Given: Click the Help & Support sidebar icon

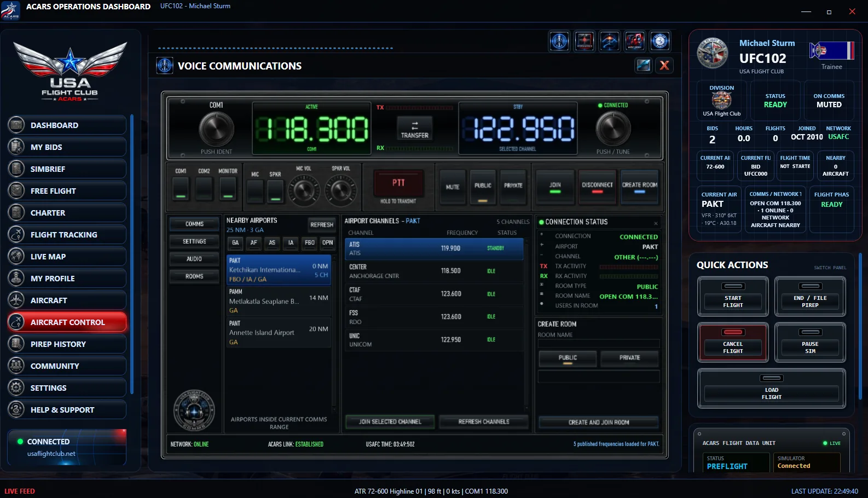Looking at the screenshot, I should click(x=17, y=410).
